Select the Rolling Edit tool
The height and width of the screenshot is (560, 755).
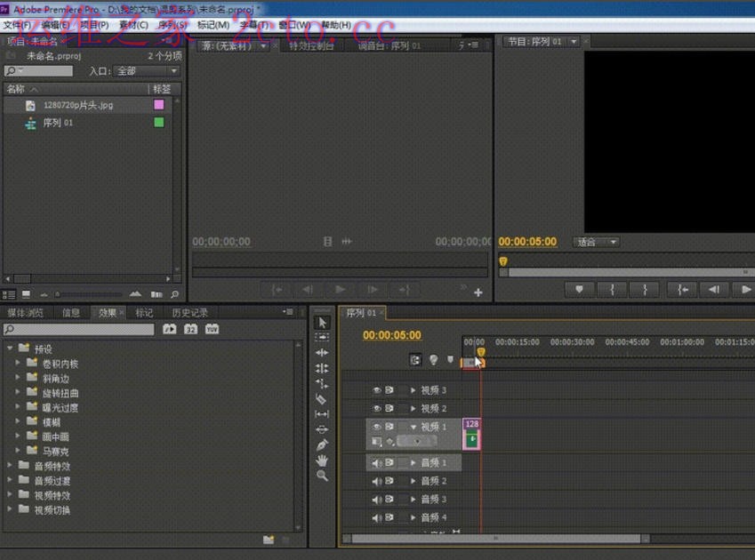pyautogui.click(x=322, y=368)
